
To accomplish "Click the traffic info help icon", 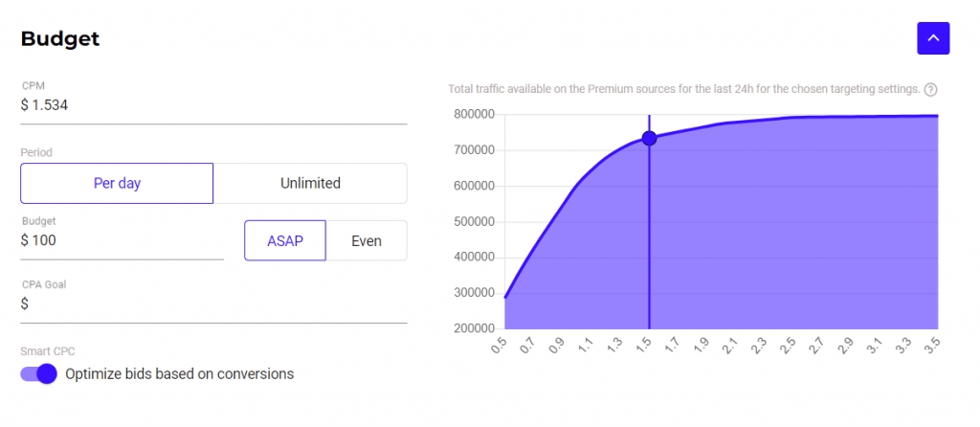I will pyautogui.click(x=930, y=89).
